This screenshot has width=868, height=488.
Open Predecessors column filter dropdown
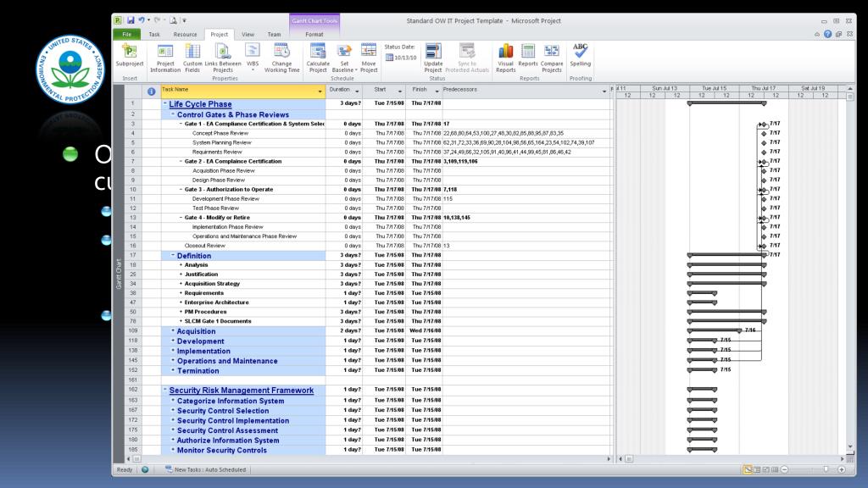604,91
